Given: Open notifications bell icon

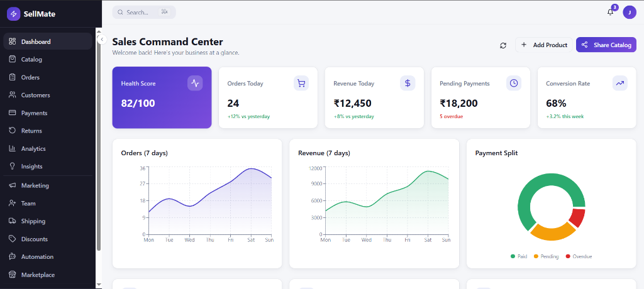Looking at the screenshot, I should [610, 13].
